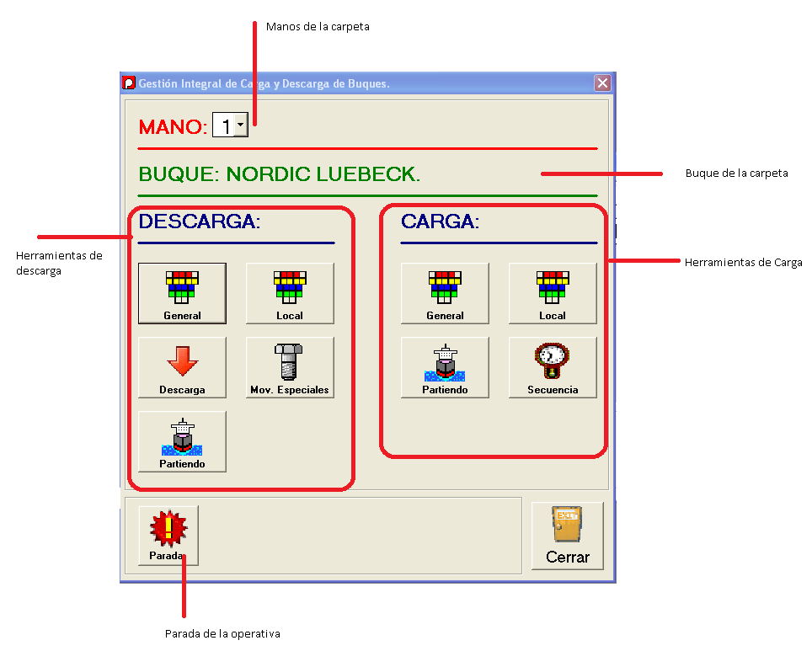Click the application logo in the title bar
This screenshot has height=651, width=812.
(x=131, y=83)
